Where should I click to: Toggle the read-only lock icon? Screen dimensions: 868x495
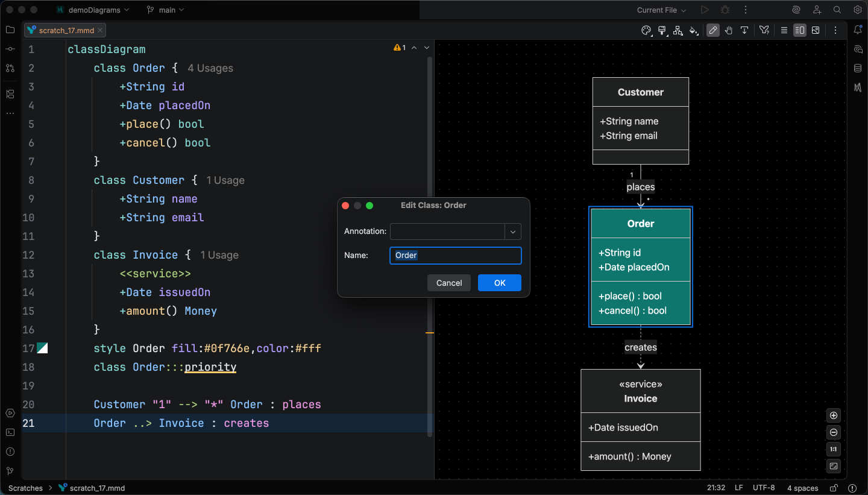coord(834,488)
